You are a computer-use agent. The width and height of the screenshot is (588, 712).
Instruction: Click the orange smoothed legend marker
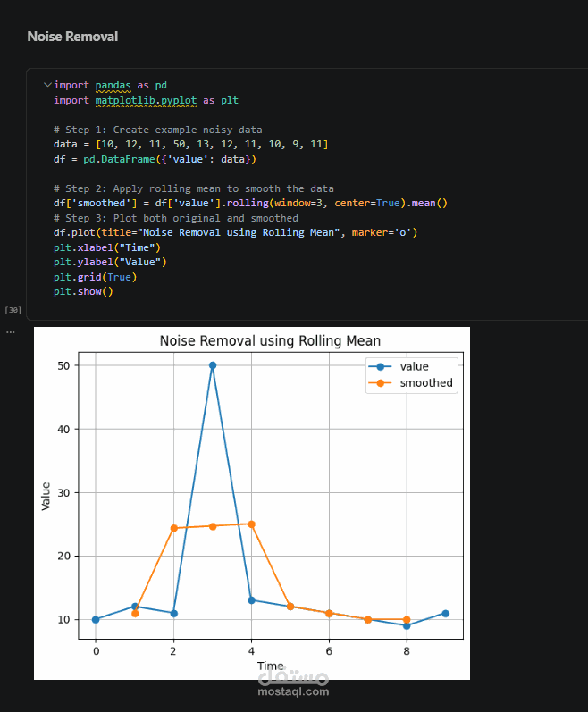coord(381,382)
